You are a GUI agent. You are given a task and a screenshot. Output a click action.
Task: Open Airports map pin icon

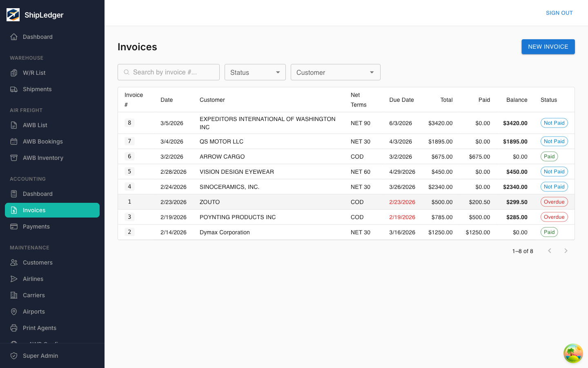[x=14, y=312]
